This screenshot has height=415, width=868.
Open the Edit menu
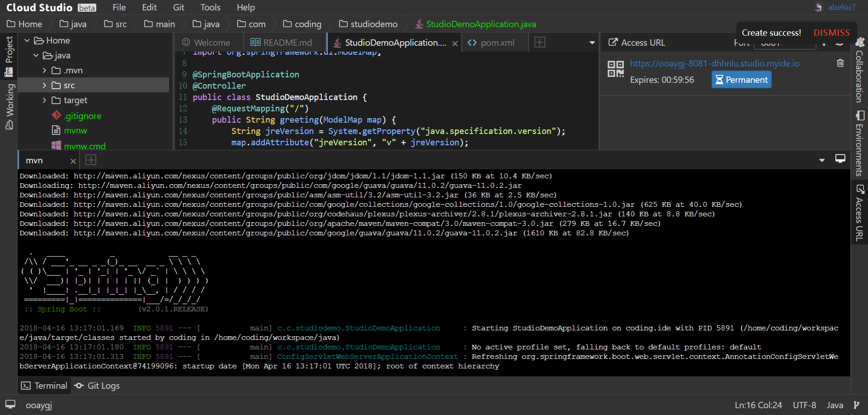(149, 7)
